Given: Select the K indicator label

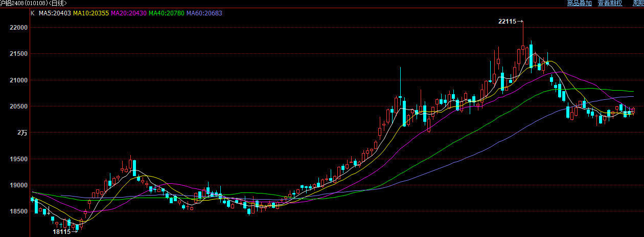Looking at the screenshot, I should pyautogui.click(x=32, y=13).
